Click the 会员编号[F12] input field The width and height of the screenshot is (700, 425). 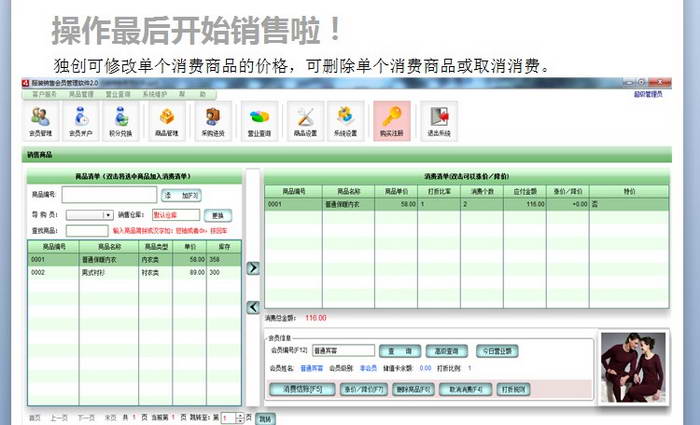[343, 351]
